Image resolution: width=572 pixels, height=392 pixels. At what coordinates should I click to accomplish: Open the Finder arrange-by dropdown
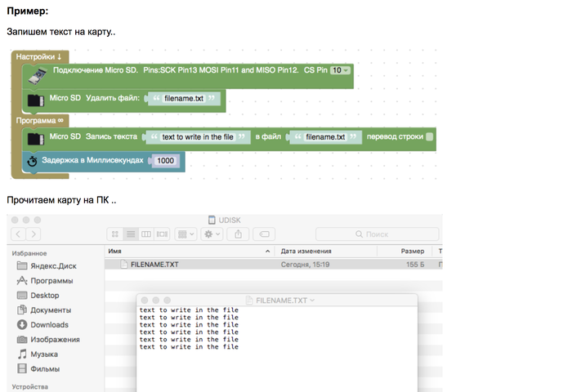[186, 234]
